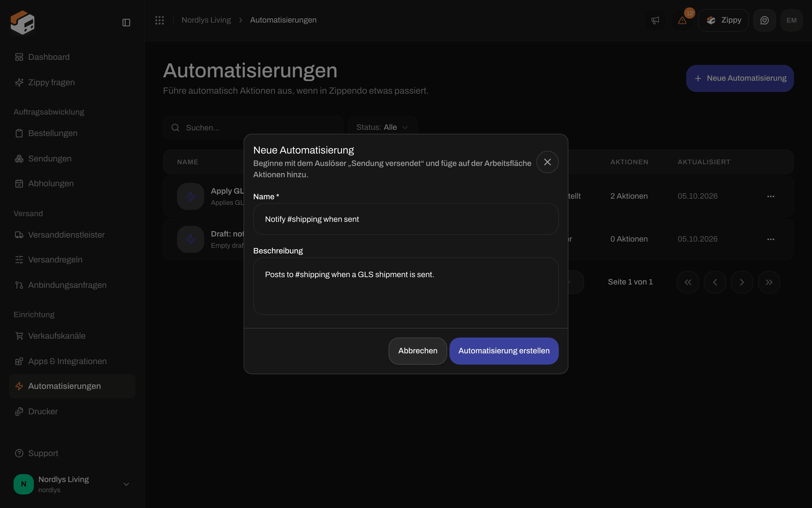Open Apps & Integrationen
812x508 pixels.
pyautogui.click(x=72, y=361)
